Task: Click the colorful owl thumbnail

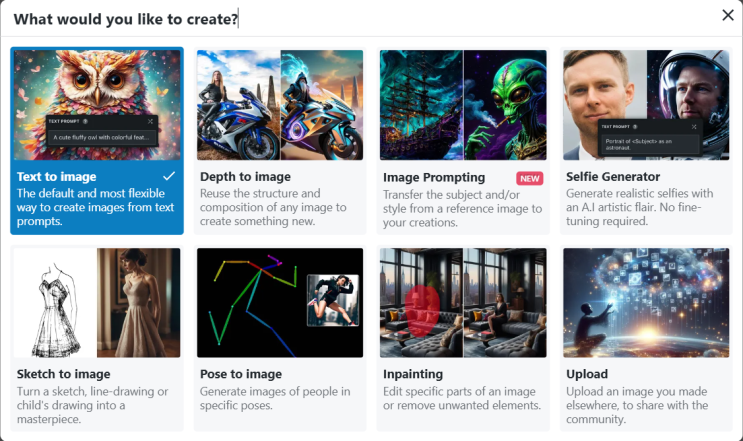Action: 97,105
